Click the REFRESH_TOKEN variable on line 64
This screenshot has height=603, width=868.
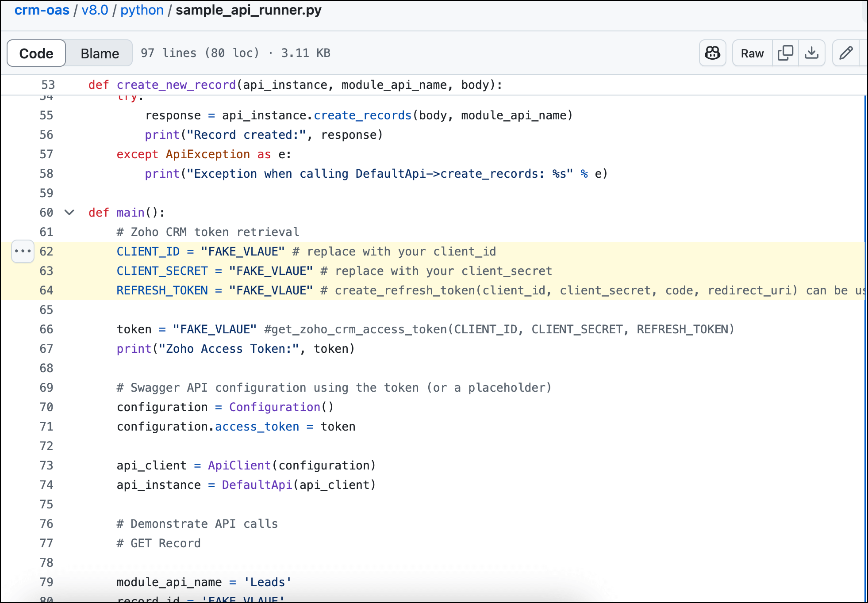coord(162,290)
